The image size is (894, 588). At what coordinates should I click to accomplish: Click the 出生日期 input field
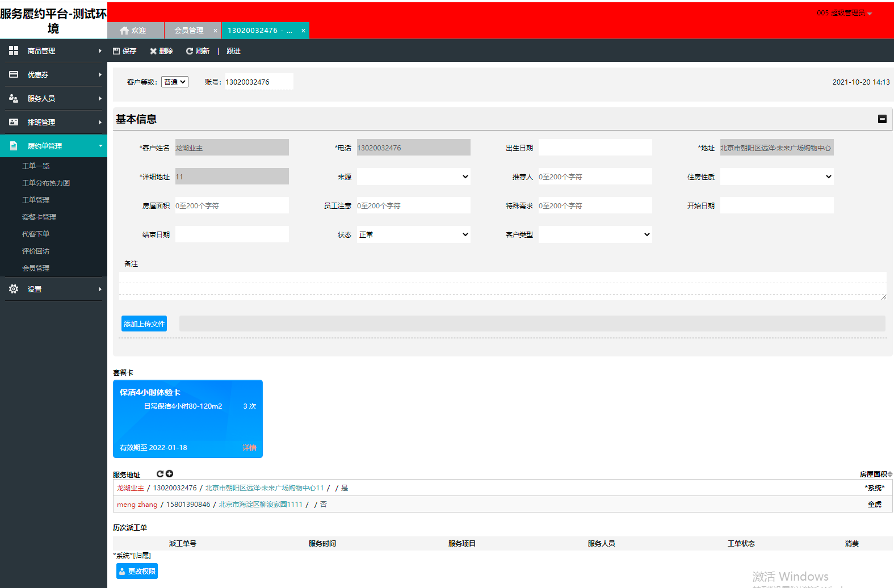click(595, 148)
